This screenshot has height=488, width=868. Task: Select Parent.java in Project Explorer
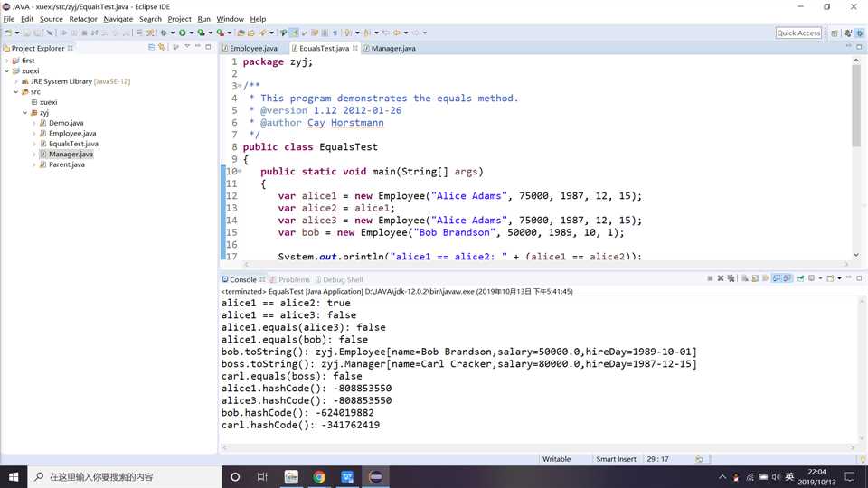click(66, 164)
